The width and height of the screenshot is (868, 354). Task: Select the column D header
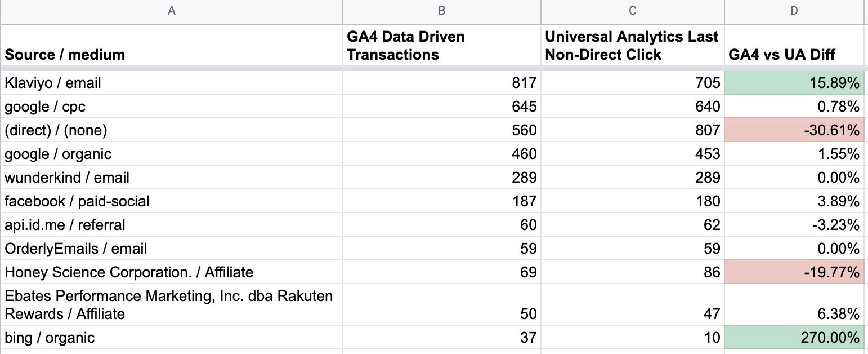[794, 11]
